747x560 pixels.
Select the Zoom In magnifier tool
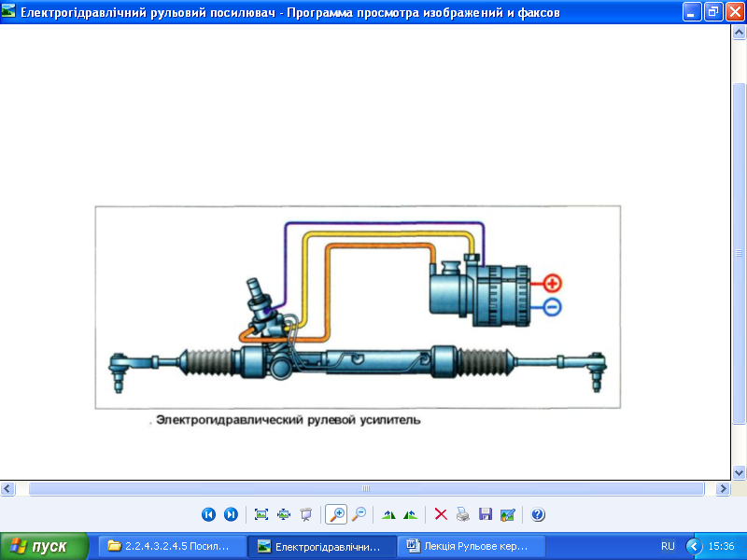[x=336, y=514]
